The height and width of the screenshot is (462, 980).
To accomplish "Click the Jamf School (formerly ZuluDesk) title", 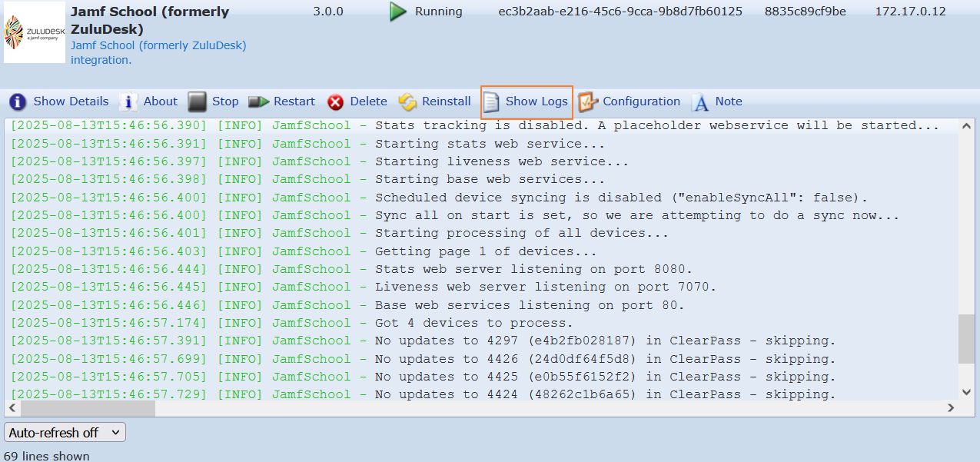I will [x=150, y=20].
